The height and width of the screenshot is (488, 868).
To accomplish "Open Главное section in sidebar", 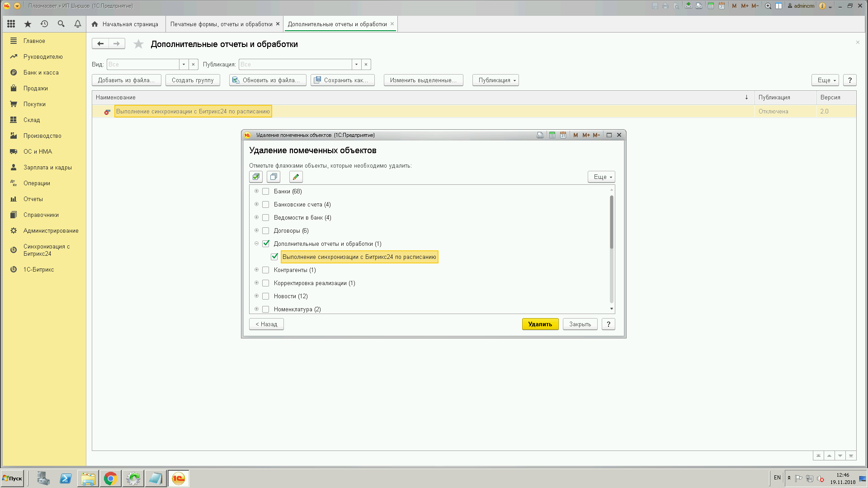I will pyautogui.click(x=34, y=41).
